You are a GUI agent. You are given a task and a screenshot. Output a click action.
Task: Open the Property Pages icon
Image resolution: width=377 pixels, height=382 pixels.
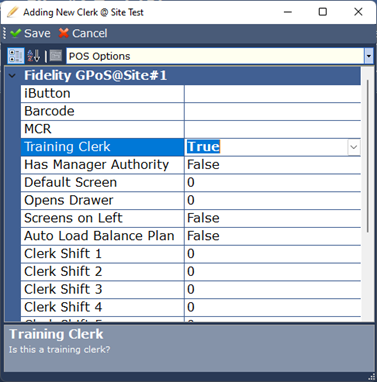coord(56,55)
